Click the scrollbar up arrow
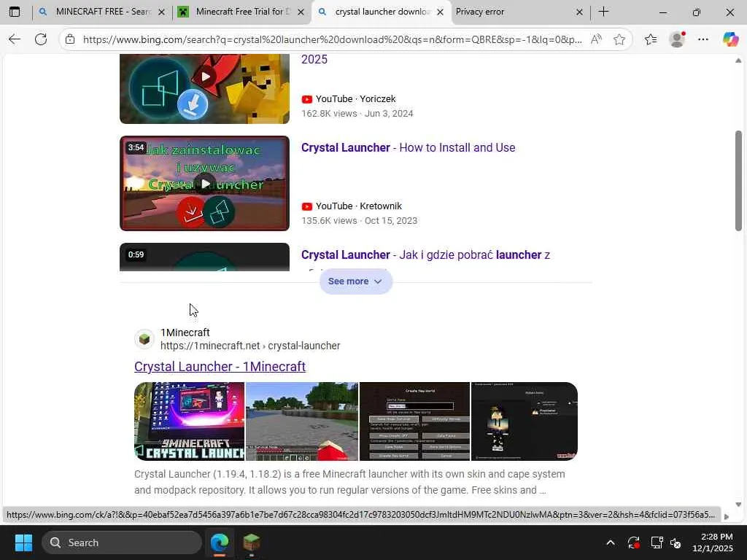Screen dimensions: 747x560 (738, 61)
